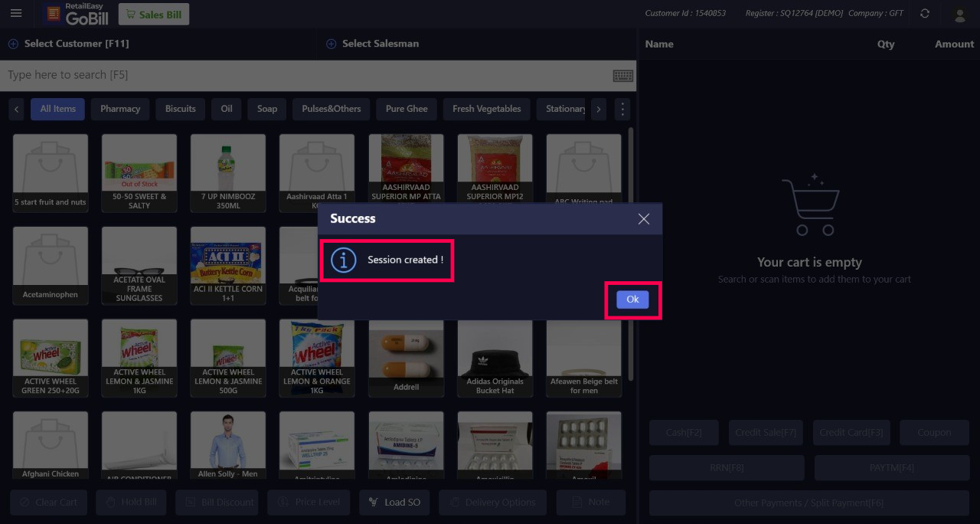Image resolution: width=980 pixels, height=524 pixels.
Task: Click plus icon beside Select Salesman
Action: tap(331, 44)
